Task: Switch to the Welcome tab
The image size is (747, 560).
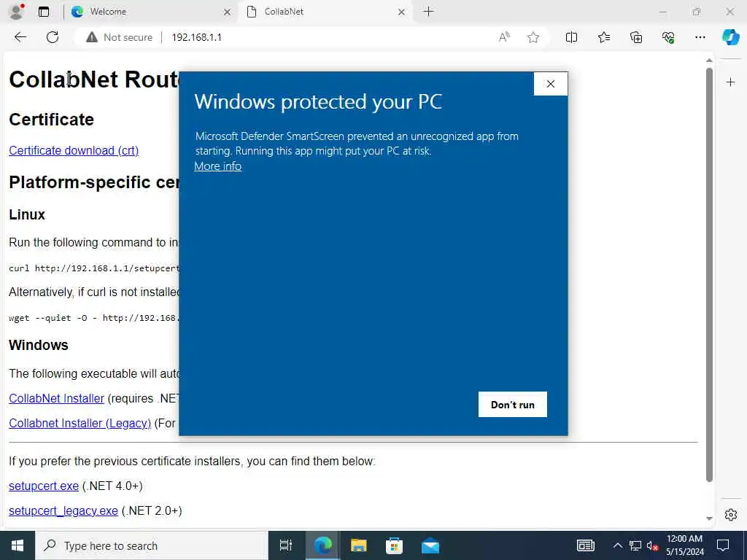Action: click(152, 12)
